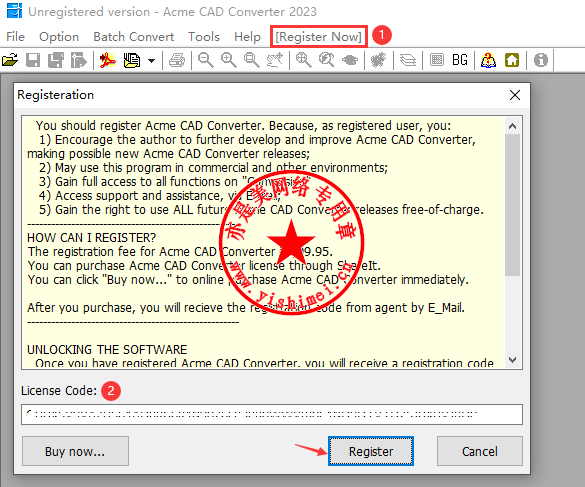Screen dimensions: 585x487
Task: Click the Pan hand icon
Action: coord(275,60)
